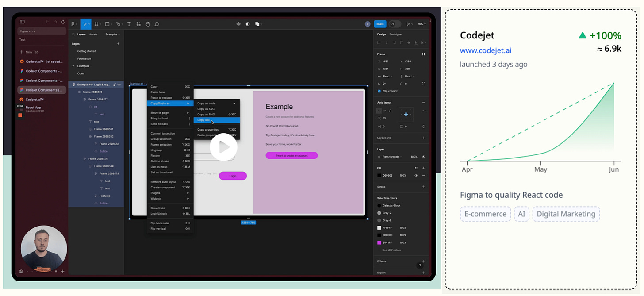This screenshot has height=296, width=644.
Task: Click the FFFFFF selection color swatch
Action: (x=379, y=228)
